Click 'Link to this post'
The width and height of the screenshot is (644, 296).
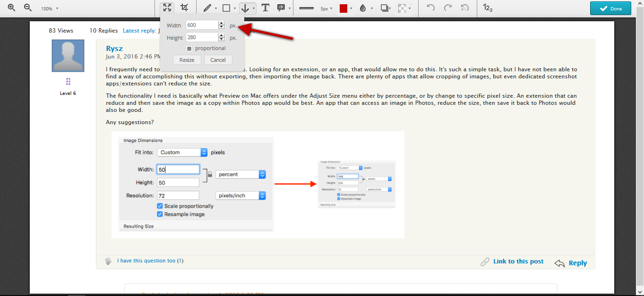tap(518, 262)
